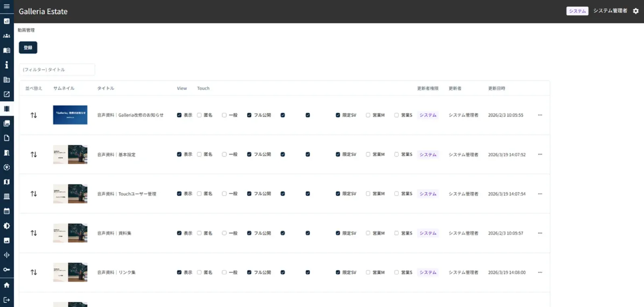
Task: Open the thumbnail of リンク集 row
Action: click(70, 272)
